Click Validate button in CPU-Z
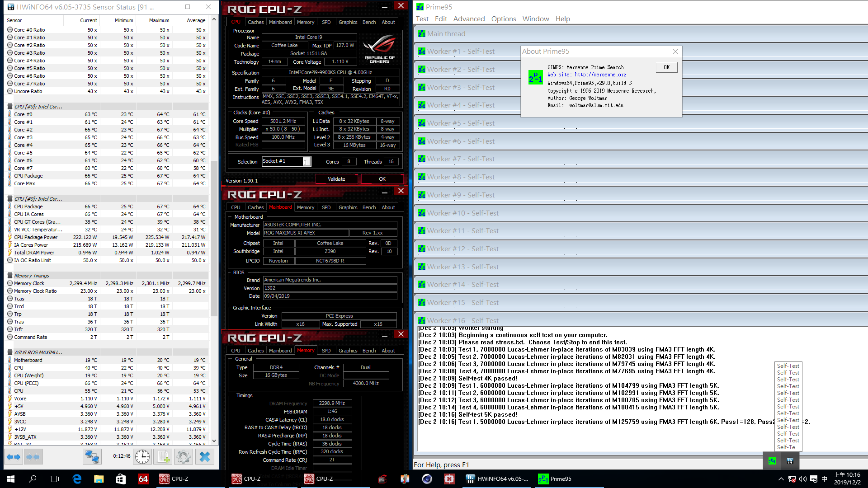This screenshot has width=868, height=488. (x=336, y=179)
